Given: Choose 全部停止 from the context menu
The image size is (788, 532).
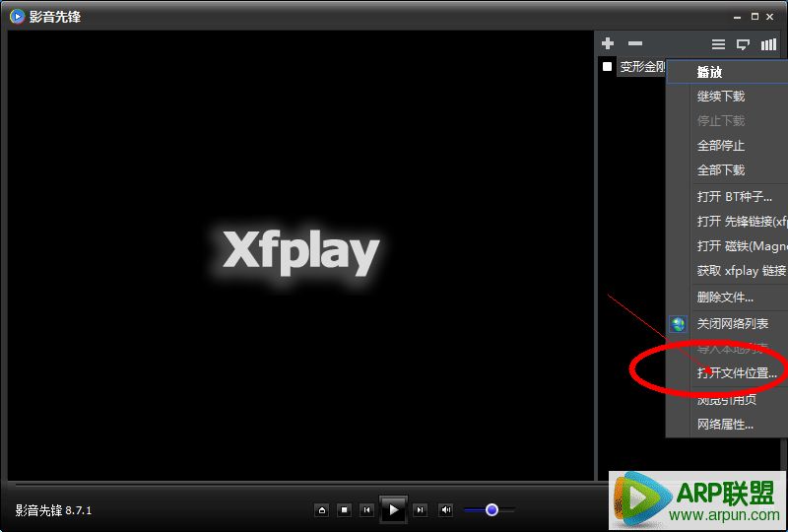Looking at the screenshot, I should tap(721, 146).
